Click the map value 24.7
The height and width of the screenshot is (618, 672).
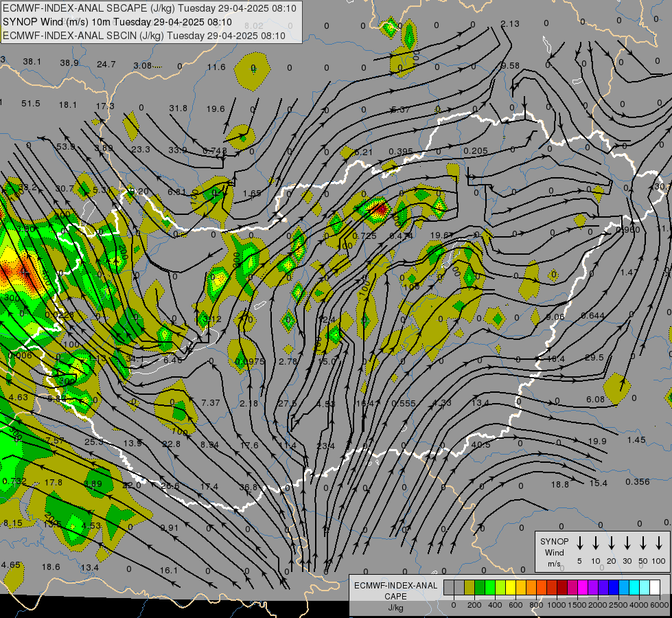point(106,65)
